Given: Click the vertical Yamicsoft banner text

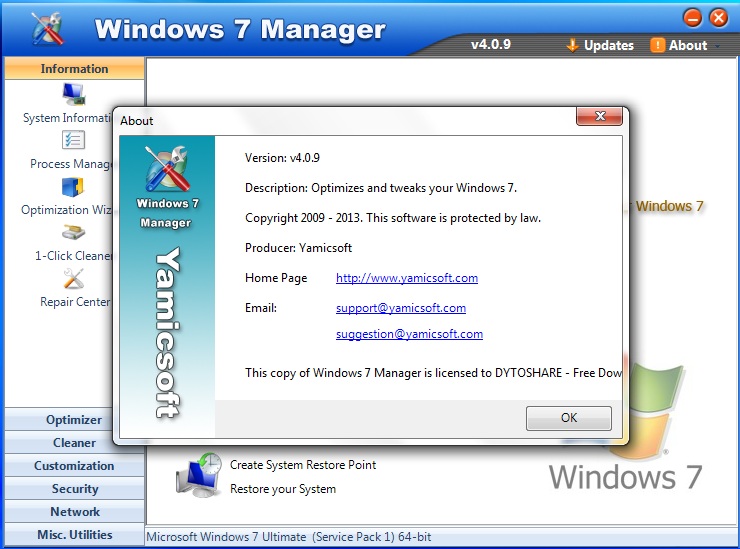Looking at the screenshot, I should (x=168, y=332).
